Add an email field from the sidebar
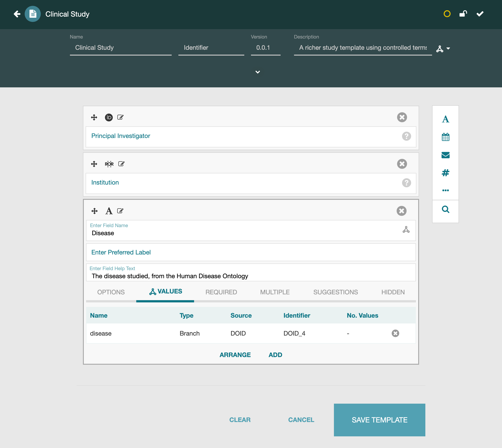Viewport: 502px width, 448px height. click(x=445, y=155)
